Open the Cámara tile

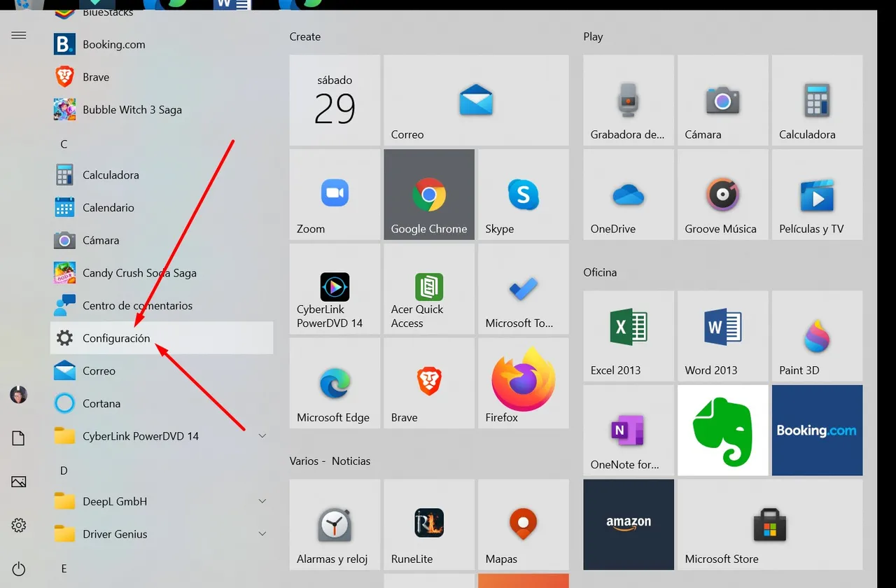pos(723,100)
